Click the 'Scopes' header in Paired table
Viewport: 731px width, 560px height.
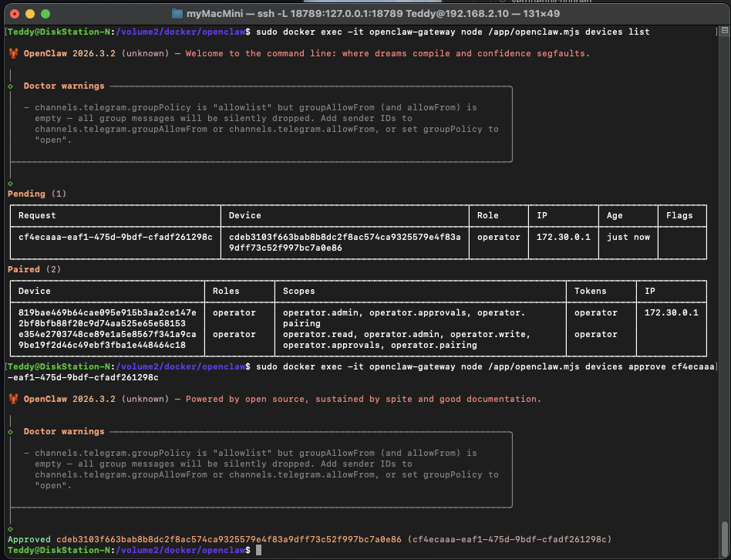[298, 291]
